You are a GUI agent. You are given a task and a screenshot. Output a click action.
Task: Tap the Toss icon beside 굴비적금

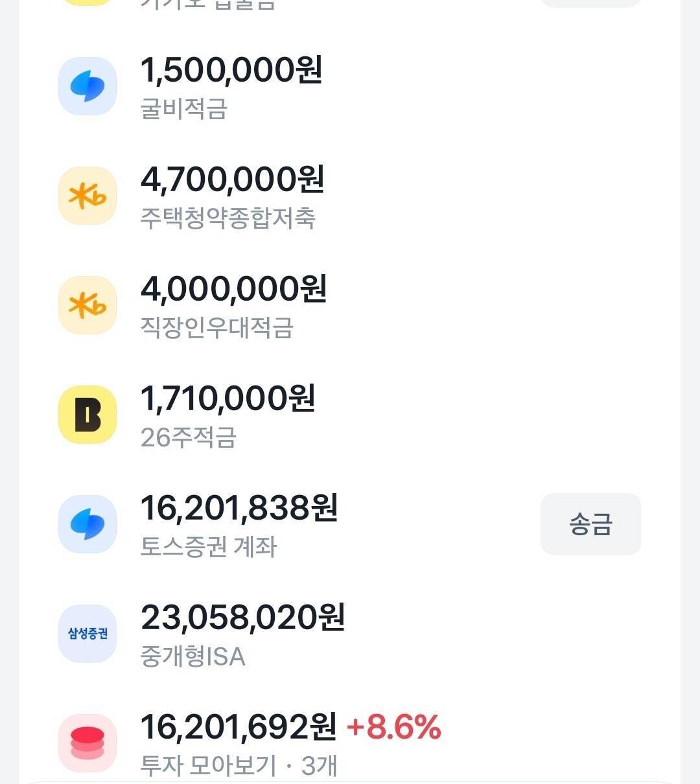87,86
